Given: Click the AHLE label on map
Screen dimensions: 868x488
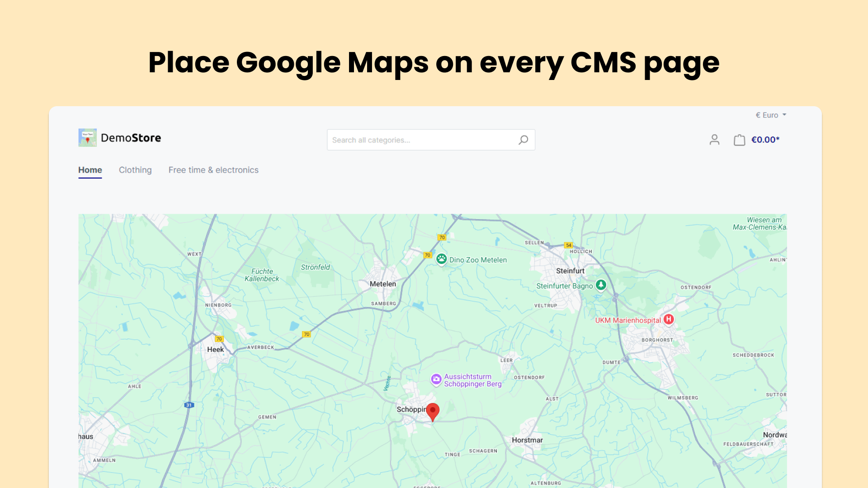Looking at the screenshot, I should (x=135, y=386).
